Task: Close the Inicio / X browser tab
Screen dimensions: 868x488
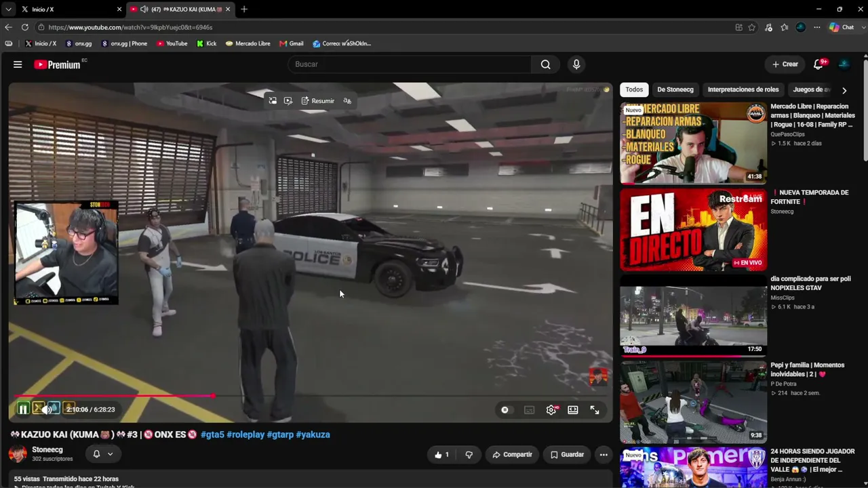Action: [119, 9]
